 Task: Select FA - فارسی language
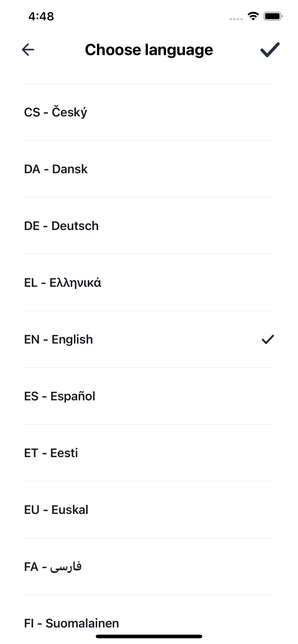point(149,566)
